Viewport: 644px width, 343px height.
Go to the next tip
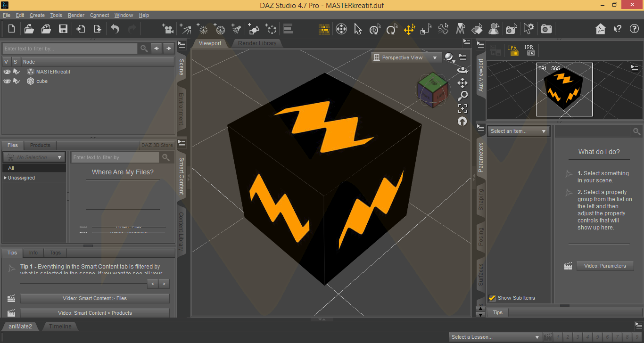[164, 284]
